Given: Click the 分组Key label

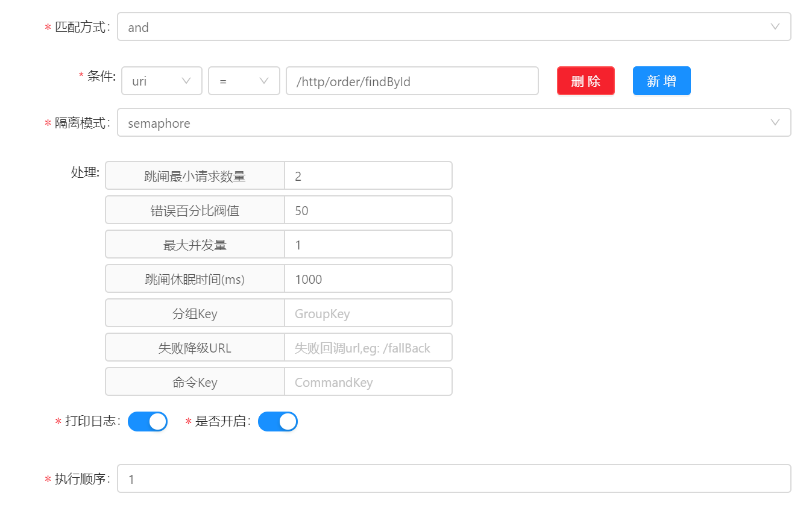Looking at the screenshot, I should point(195,313).
